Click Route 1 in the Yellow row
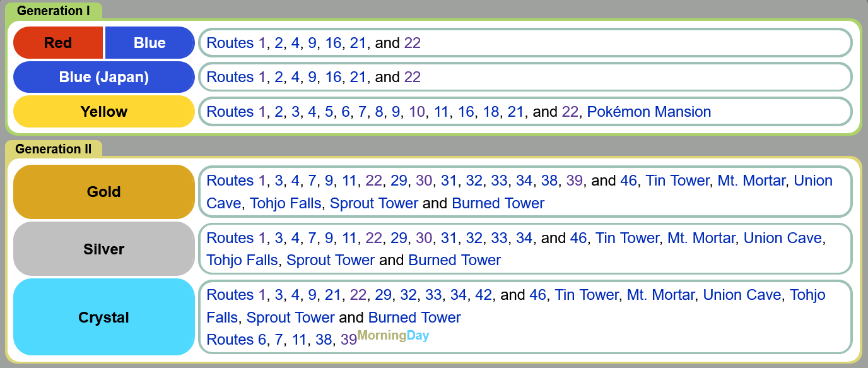Screen dimensions: 868x368 262,112
